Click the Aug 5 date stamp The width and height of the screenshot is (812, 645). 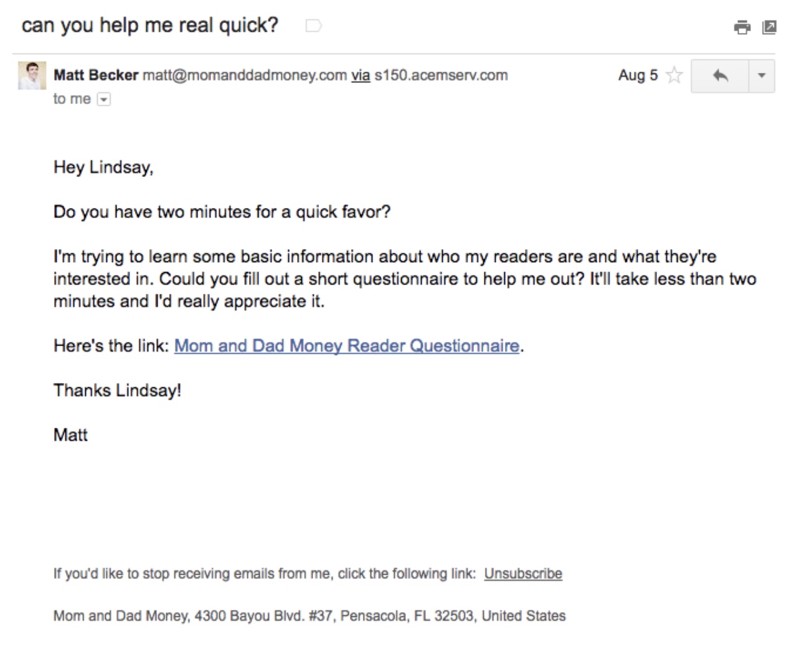coord(638,75)
